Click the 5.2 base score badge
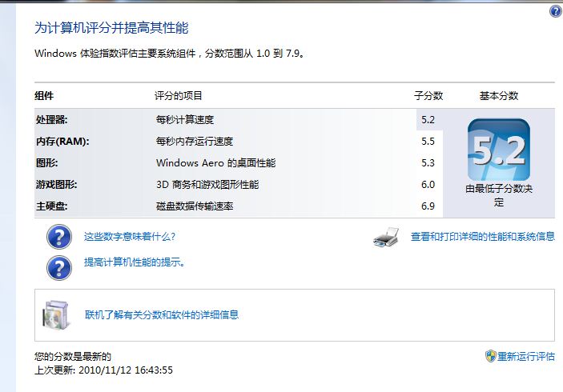 tap(499, 150)
